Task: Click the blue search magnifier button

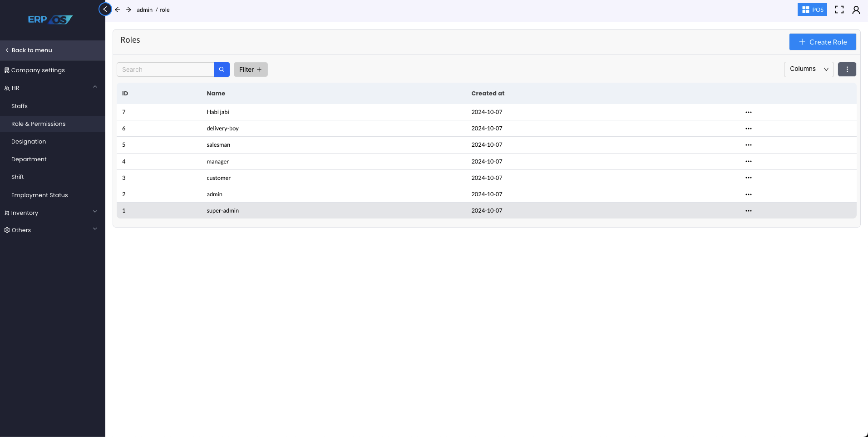Action: click(x=222, y=70)
